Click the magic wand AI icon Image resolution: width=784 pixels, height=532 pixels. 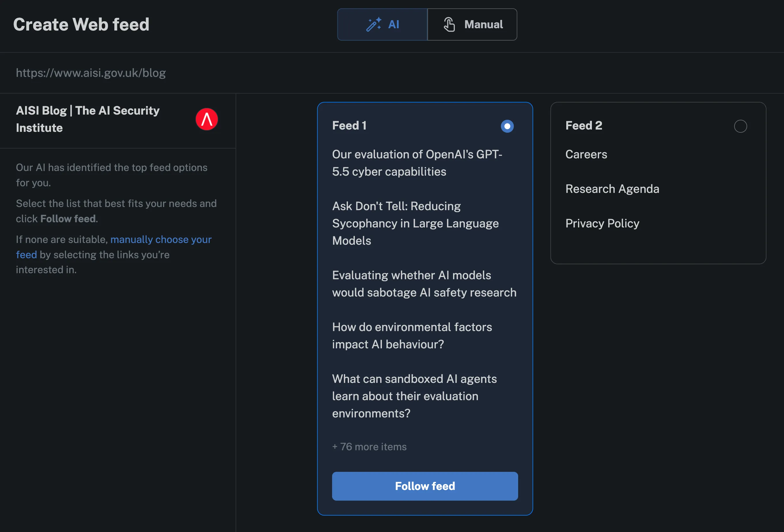374,24
